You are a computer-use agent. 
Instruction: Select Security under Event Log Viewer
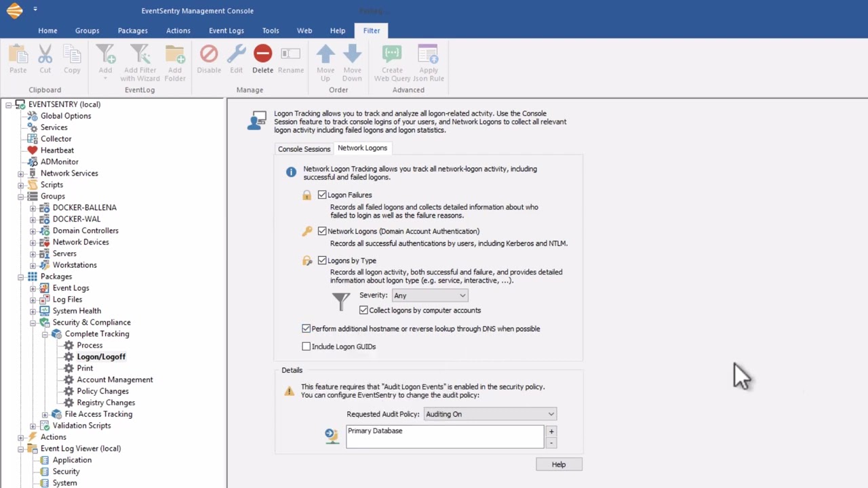(66, 472)
